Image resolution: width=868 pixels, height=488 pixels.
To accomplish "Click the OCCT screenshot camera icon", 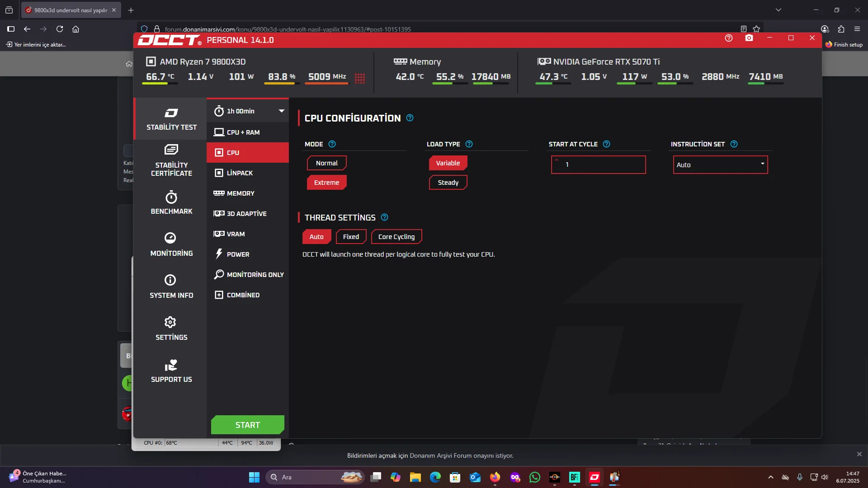I will point(749,38).
